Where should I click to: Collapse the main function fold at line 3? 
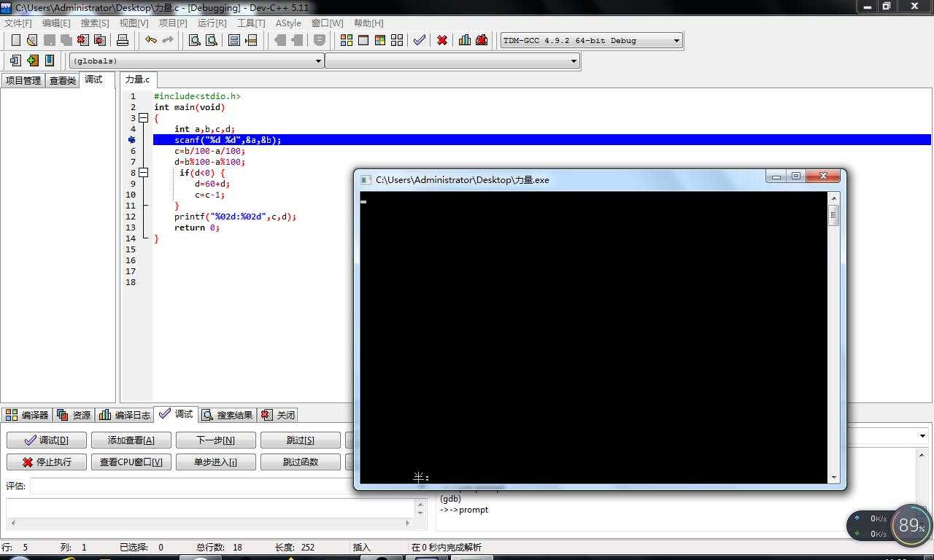144,118
